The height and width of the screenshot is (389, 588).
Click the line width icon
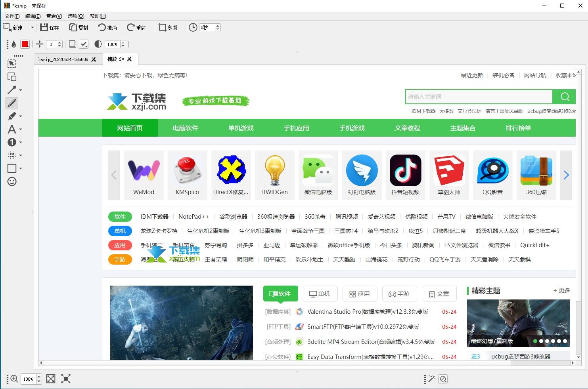[x=39, y=44]
